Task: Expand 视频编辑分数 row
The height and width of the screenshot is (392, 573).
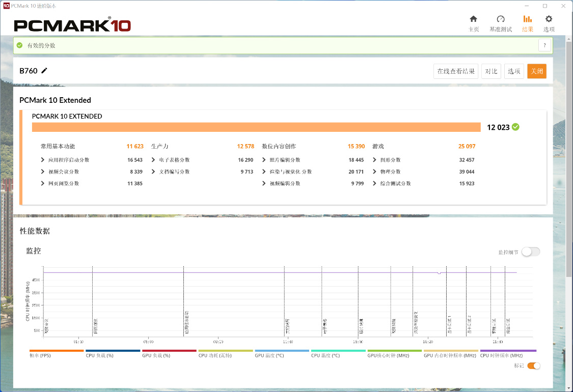Action: [x=264, y=183]
